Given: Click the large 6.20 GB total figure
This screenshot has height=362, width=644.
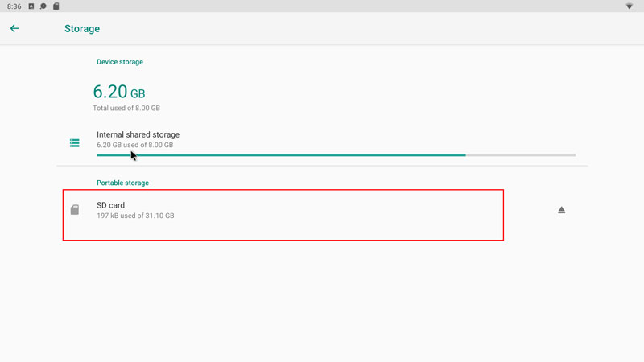Looking at the screenshot, I should 119,92.
